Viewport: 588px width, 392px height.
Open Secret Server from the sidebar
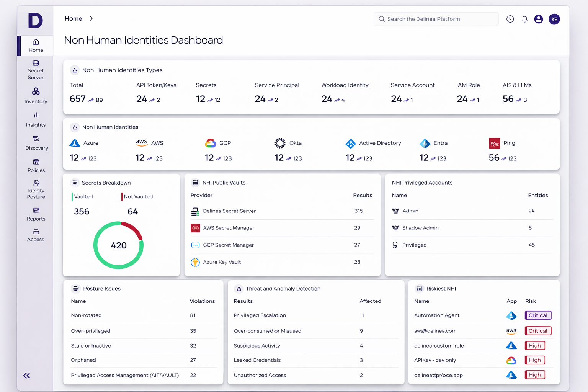coord(35,70)
